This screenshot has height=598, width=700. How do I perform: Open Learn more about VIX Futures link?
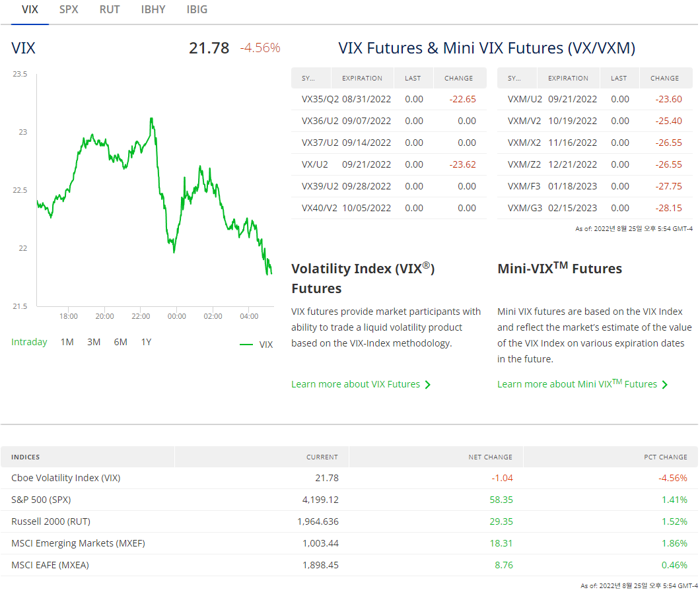coord(355,384)
